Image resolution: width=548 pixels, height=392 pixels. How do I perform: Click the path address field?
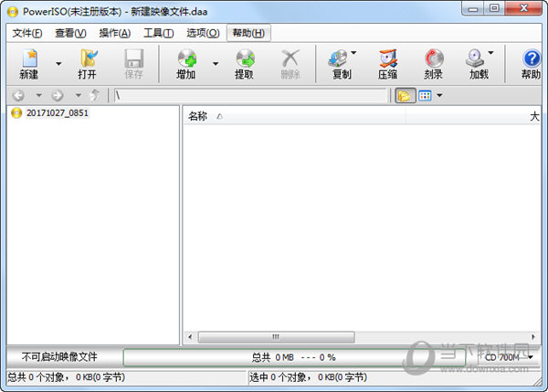pos(250,95)
